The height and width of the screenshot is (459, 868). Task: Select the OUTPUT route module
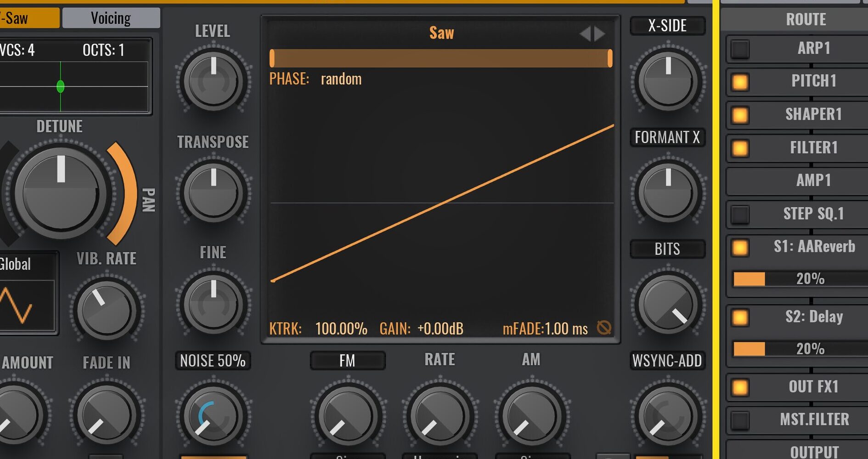(797, 450)
